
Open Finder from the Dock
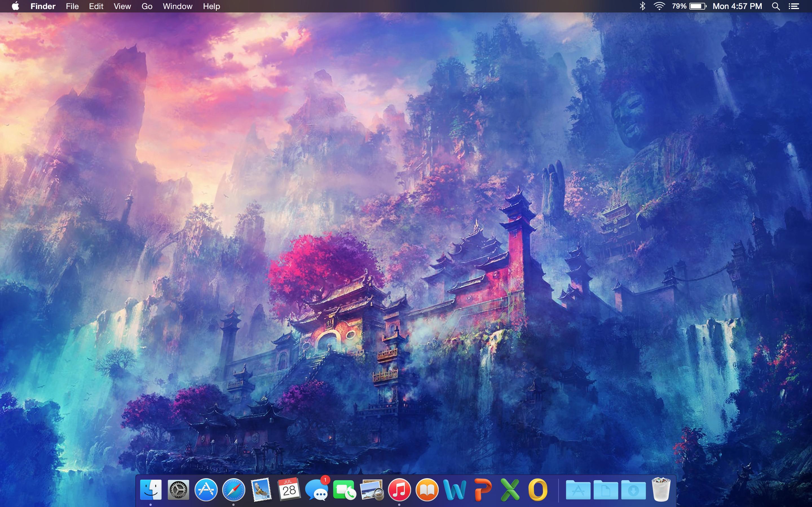point(151,490)
